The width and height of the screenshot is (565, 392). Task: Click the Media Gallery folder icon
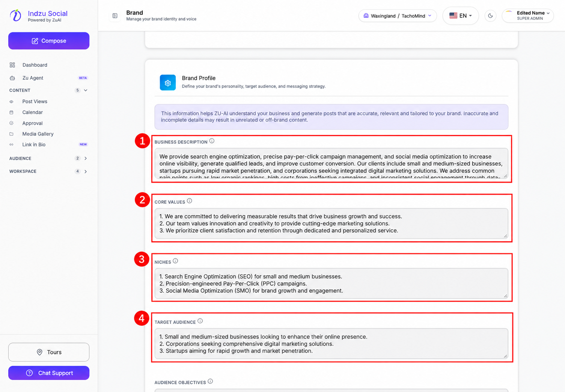click(x=11, y=134)
